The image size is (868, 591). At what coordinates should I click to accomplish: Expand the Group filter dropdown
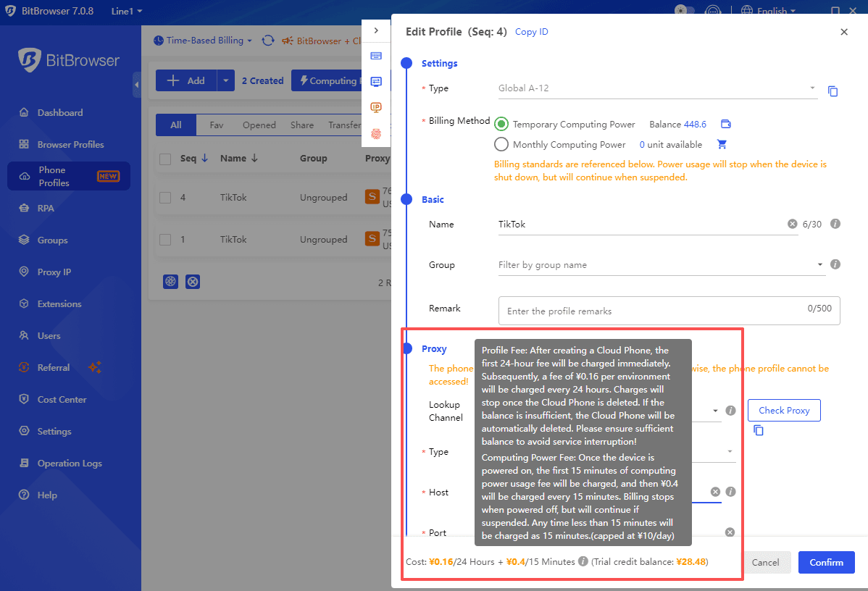pos(819,265)
